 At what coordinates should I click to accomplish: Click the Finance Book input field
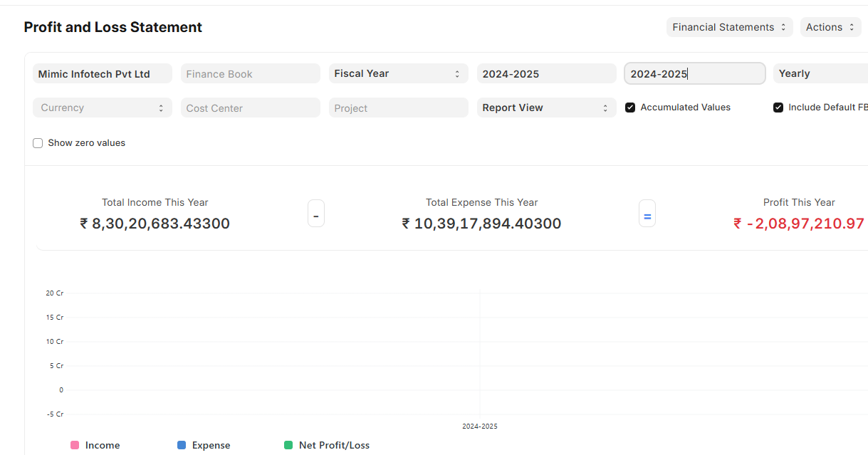[x=250, y=73]
